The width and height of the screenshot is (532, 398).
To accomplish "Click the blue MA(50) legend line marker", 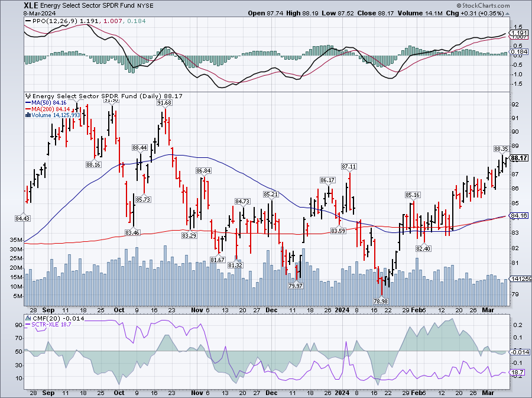I will pyautogui.click(x=28, y=102).
